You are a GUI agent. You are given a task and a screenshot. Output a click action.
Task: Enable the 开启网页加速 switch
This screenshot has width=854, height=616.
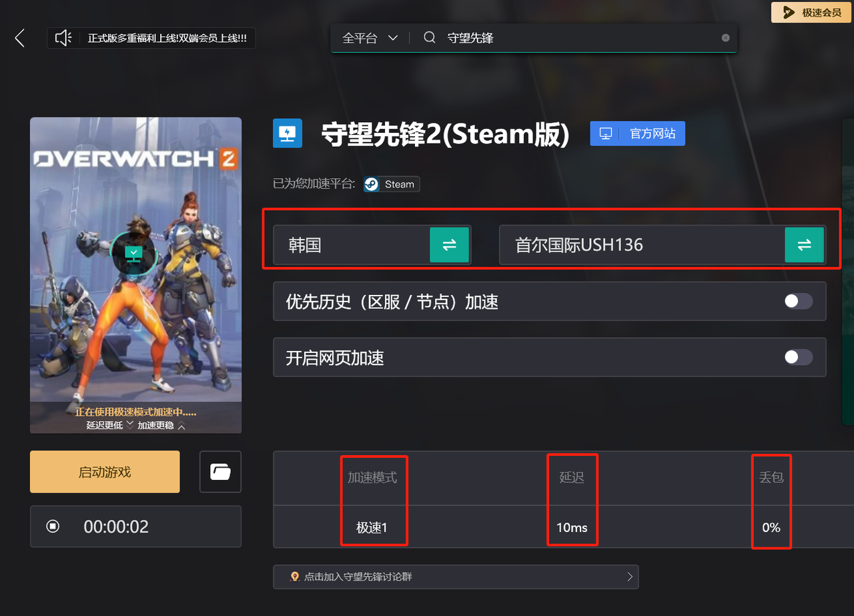pos(798,357)
